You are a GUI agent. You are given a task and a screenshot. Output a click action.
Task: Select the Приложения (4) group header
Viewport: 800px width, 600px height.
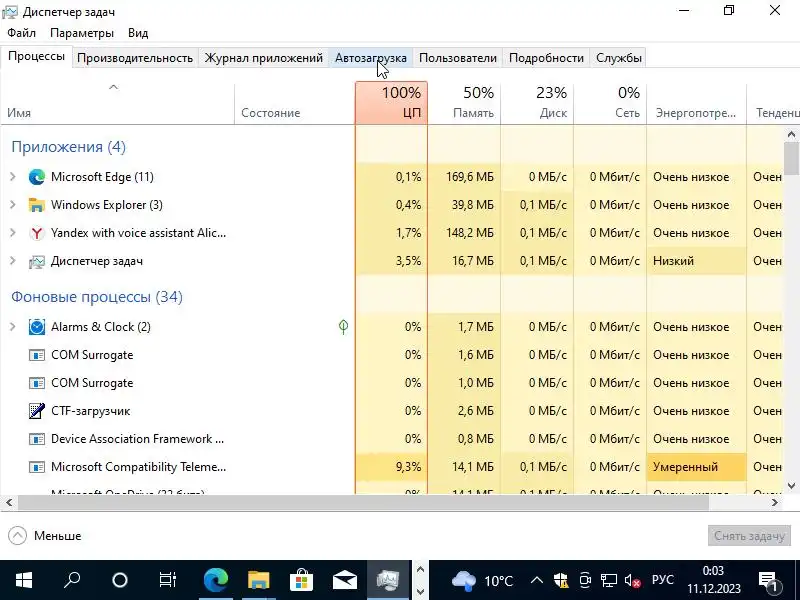pos(68,147)
